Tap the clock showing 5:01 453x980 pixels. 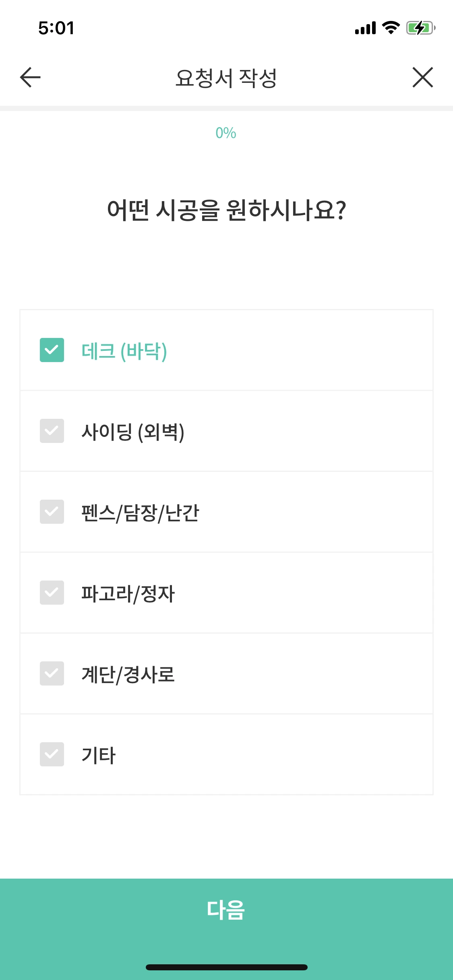tap(56, 28)
